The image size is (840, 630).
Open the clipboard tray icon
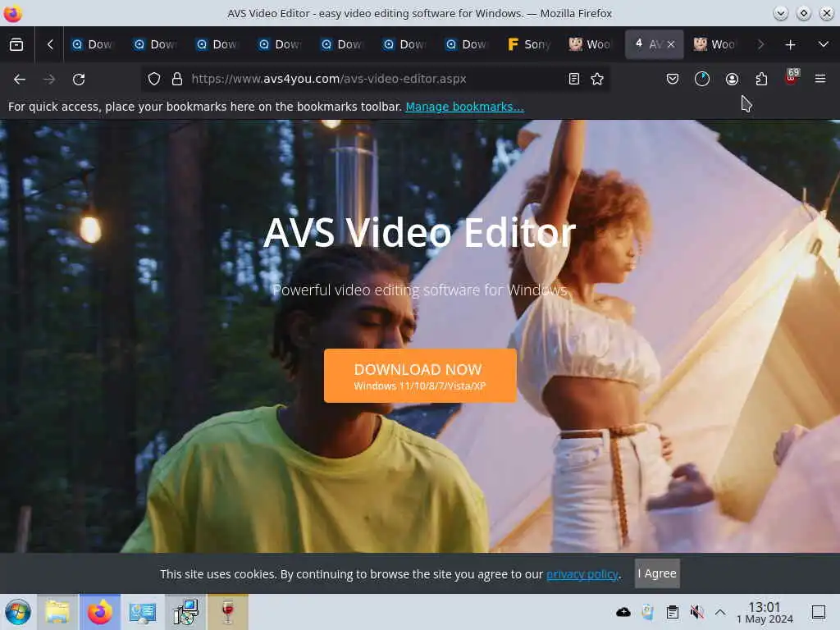point(673,612)
